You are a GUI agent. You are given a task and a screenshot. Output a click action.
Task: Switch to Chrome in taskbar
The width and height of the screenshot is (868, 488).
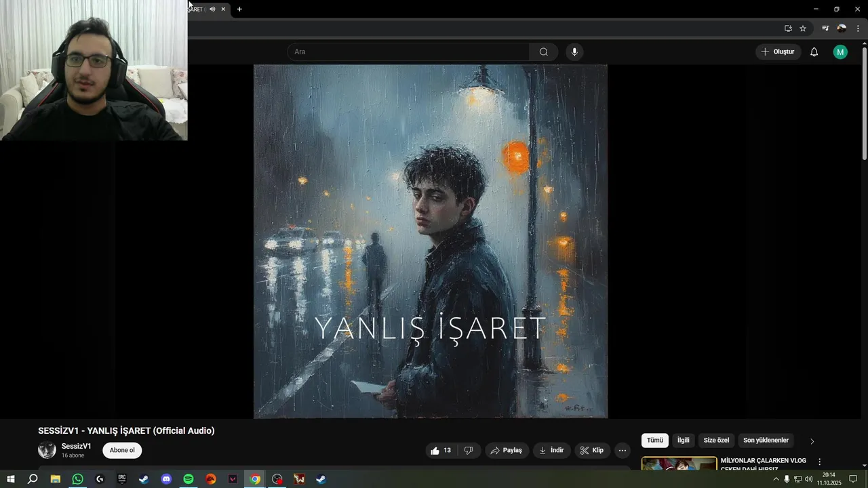pyautogui.click(x=255, y=479)
